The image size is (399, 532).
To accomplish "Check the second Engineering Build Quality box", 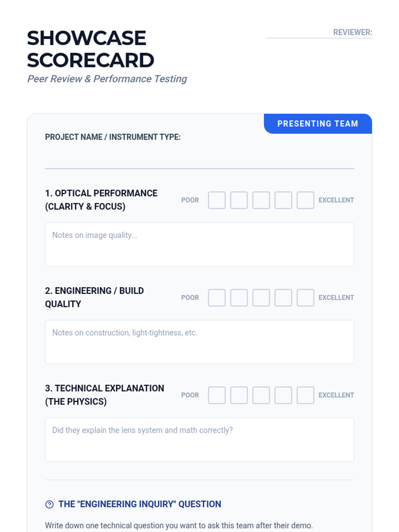I will [239, 298].
